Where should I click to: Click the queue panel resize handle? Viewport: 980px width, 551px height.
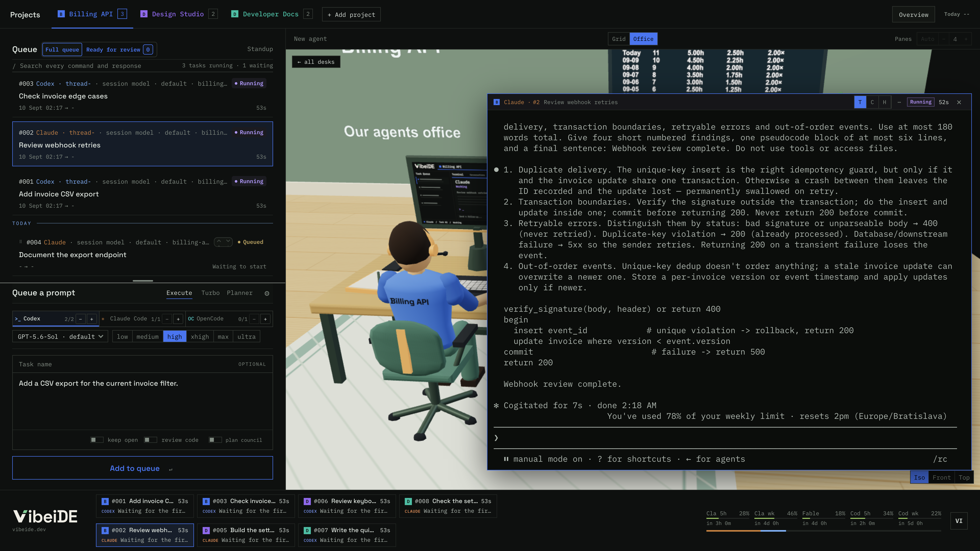click(143, 281)
